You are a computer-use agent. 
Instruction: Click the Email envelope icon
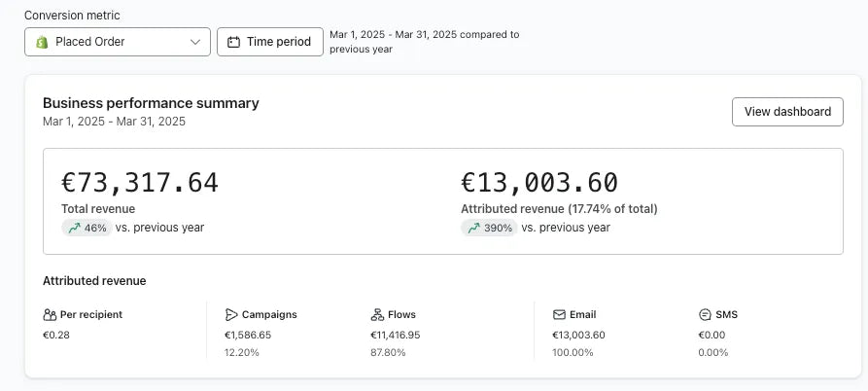tap(559, 315)
